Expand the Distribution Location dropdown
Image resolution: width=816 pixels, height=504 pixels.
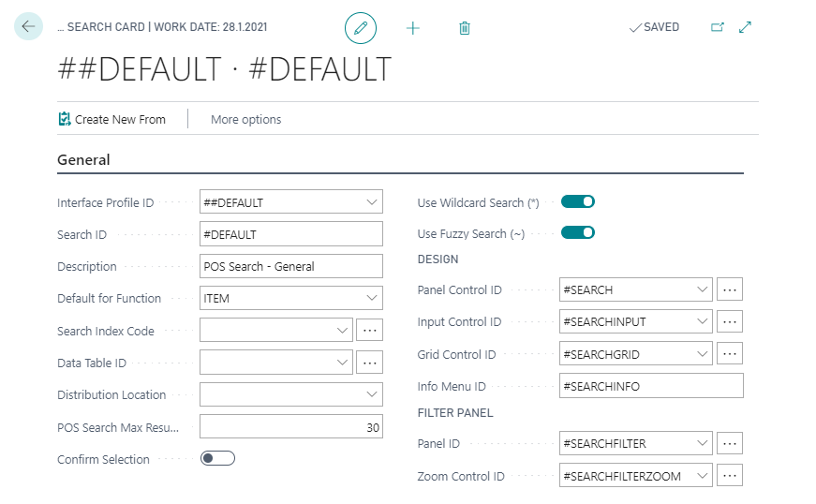372,394
